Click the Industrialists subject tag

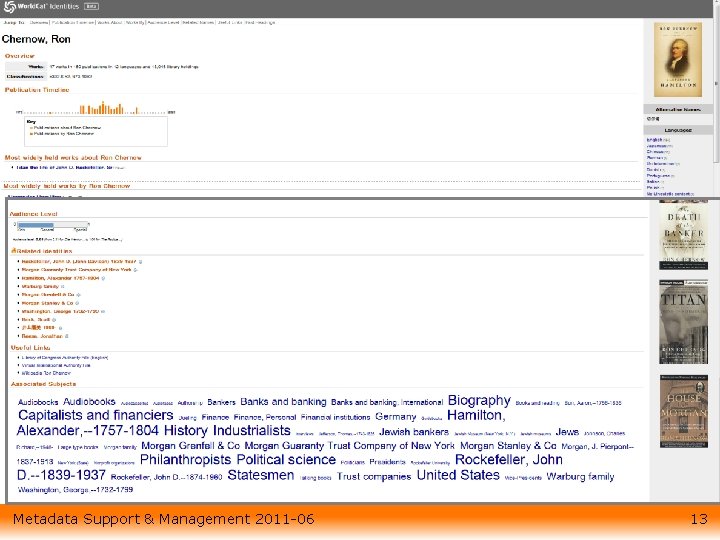coord(252,431)
